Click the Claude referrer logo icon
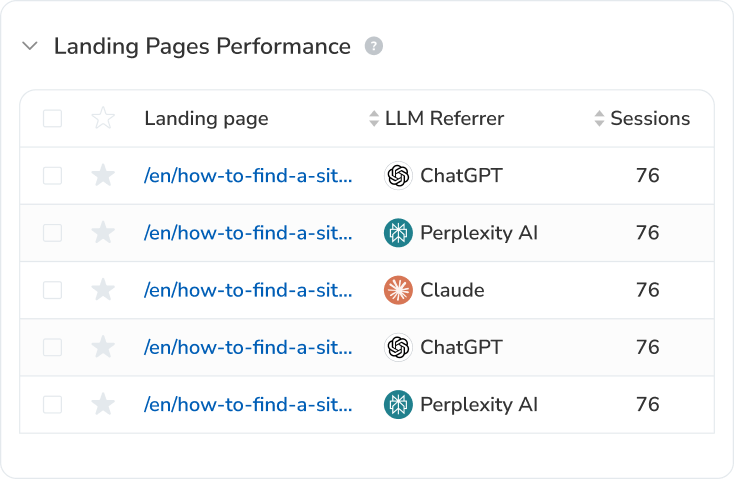The width and height of the screenshot is (734, 479). [398, 290]
